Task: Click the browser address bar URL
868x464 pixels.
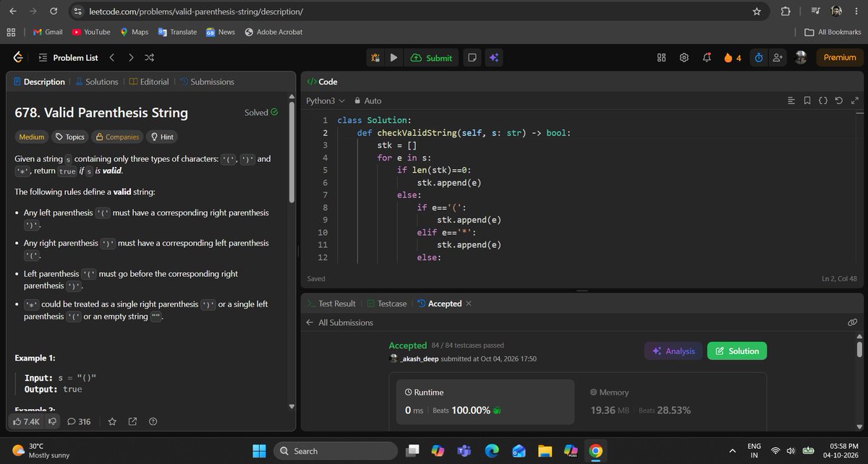Action: (195, 12)
